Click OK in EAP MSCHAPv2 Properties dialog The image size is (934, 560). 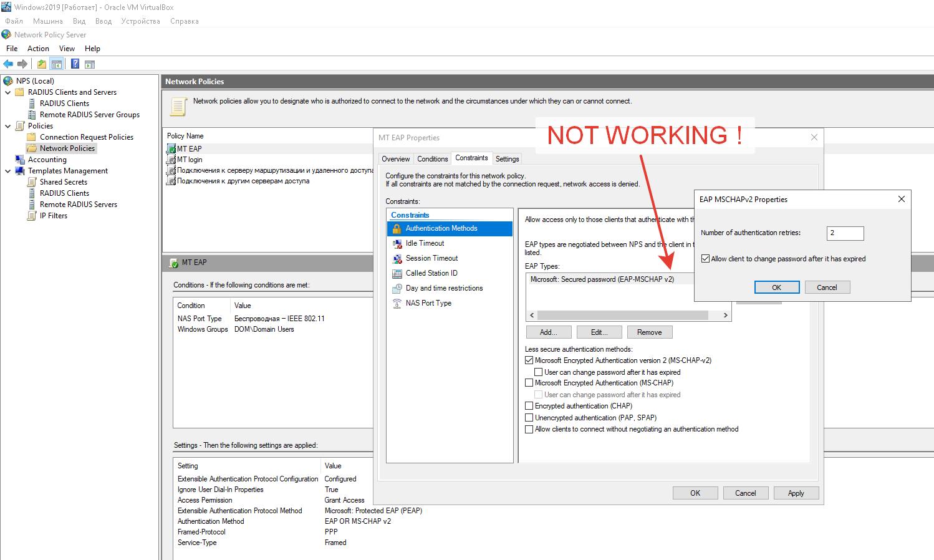point(777,287)
